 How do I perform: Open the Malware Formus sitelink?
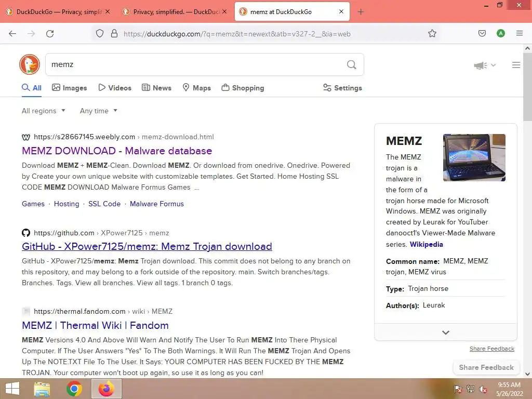tap(157, 204)
